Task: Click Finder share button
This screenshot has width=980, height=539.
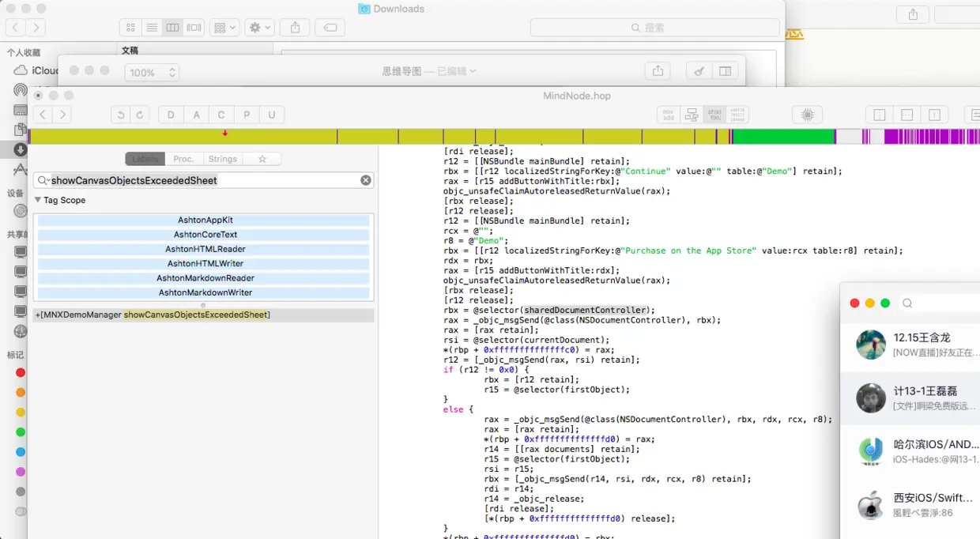Action: click(295, 27)
